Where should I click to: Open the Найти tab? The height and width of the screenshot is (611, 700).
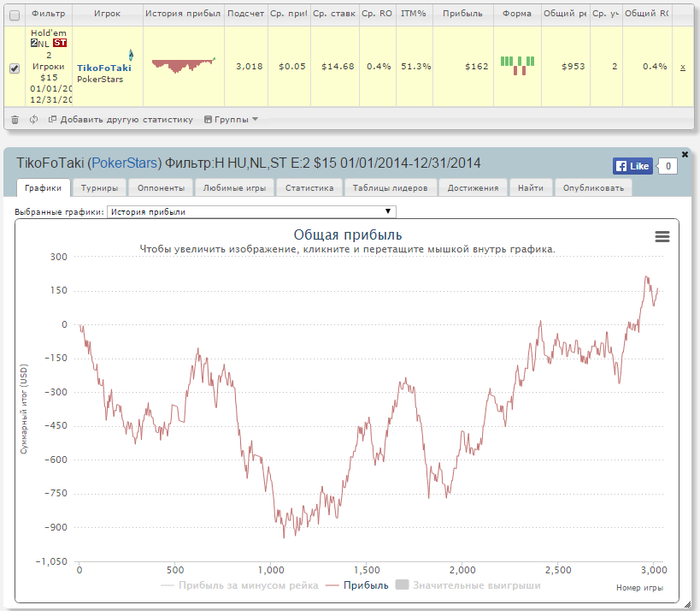tap(531, 188)
